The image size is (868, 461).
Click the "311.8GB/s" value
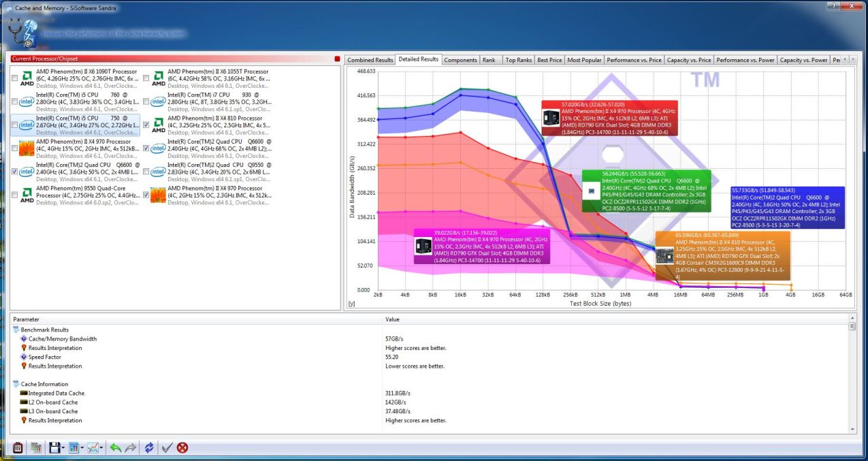click(398, 393)
